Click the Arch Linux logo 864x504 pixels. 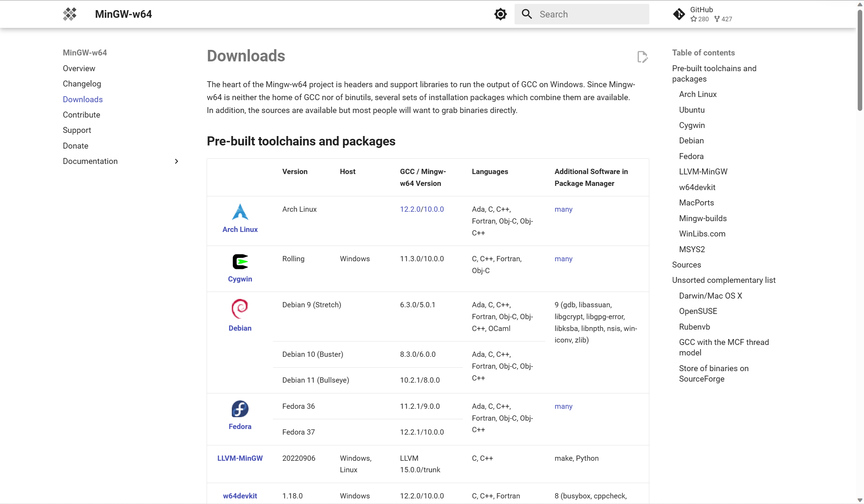click(x=240, y=212)
